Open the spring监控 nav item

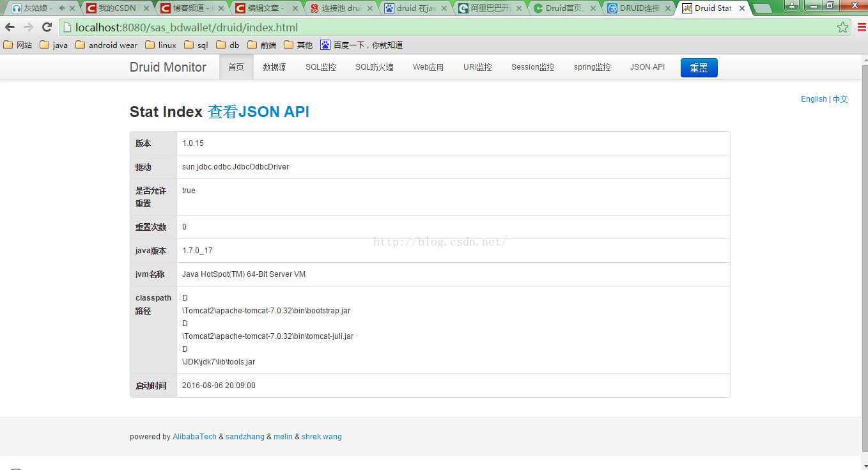tap(593, 67)
